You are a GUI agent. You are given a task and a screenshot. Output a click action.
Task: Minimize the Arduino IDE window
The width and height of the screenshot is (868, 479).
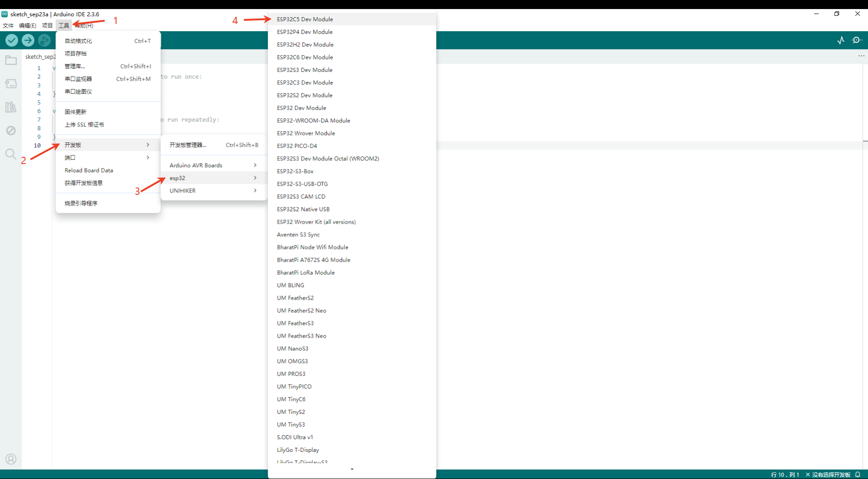[x=816, y=14]
